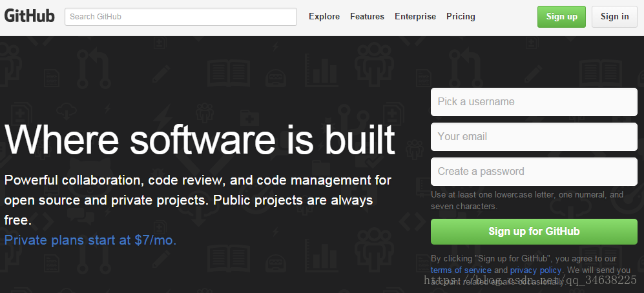Open the privacy policy link

(x=535, y=270)
